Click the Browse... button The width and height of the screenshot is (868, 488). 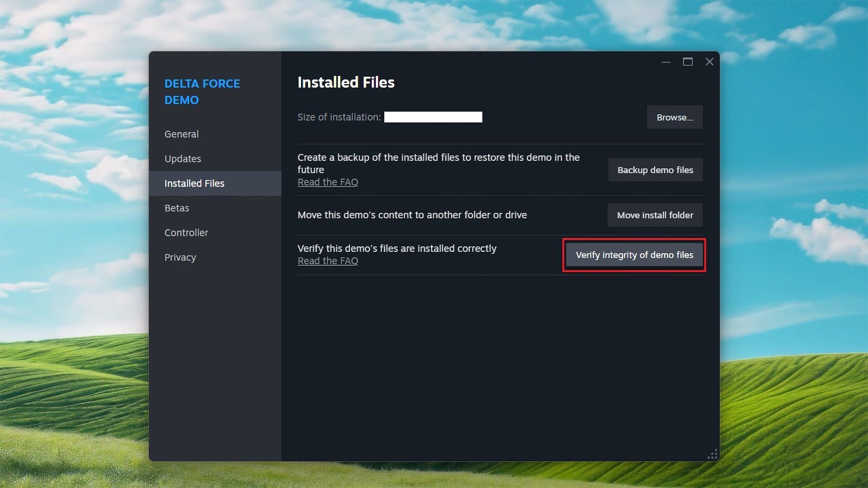pyautogui.click(x=675, y=117)
